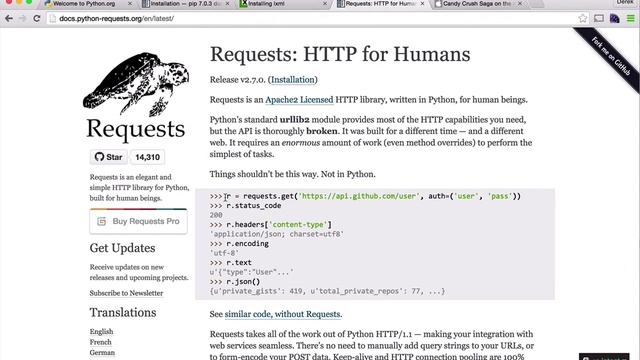This screenshot has height=360, width=640.
Task: Open the Installation link
Action: coord(293,80)
